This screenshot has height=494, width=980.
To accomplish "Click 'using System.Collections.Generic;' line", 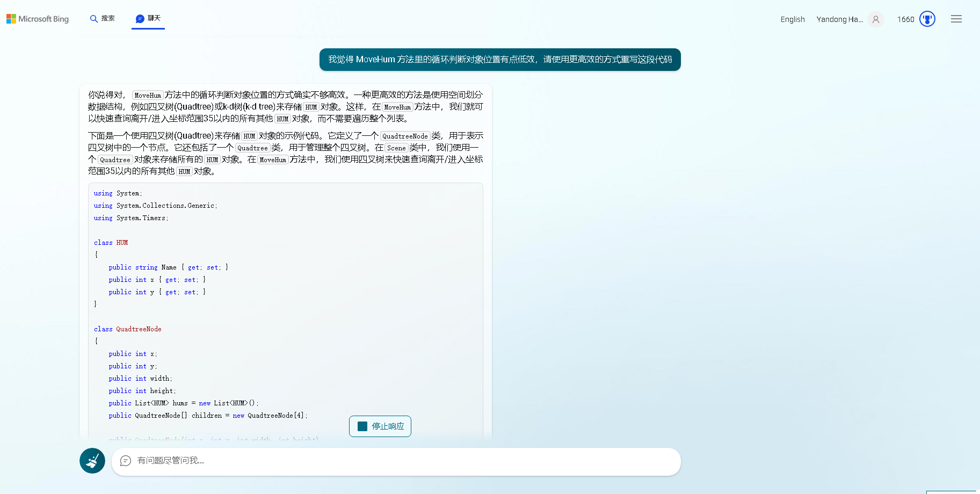I will [156, 206].
